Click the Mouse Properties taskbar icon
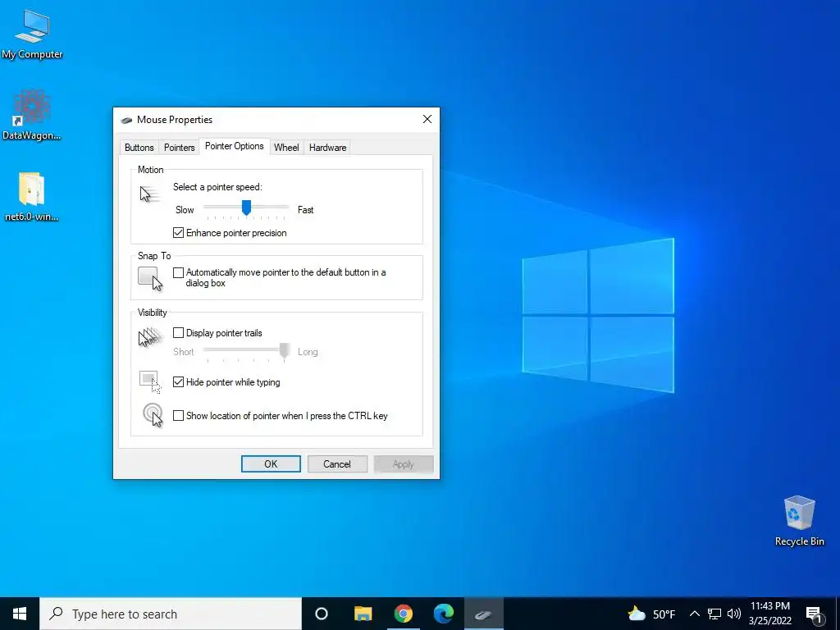 (x=483, y=614)
